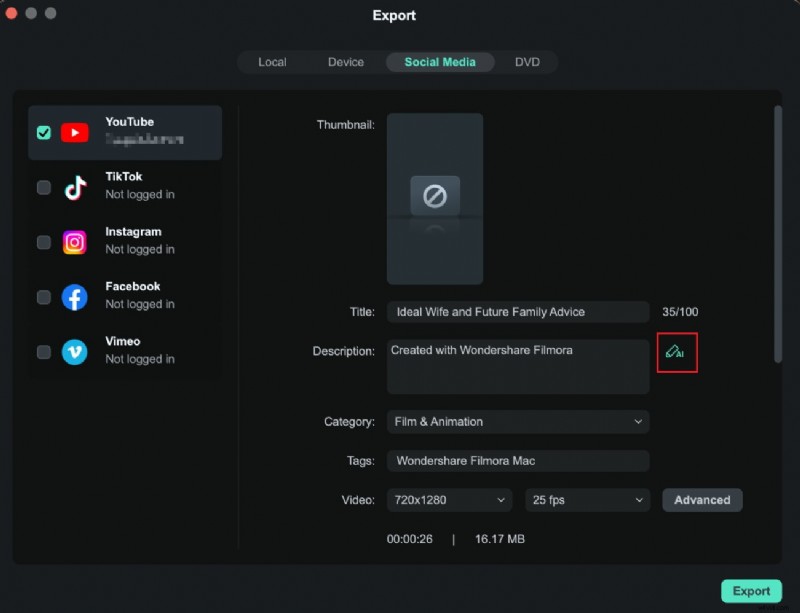Switch to the Local tab
The image size is (800, 613).
click(x=271, y=61)
